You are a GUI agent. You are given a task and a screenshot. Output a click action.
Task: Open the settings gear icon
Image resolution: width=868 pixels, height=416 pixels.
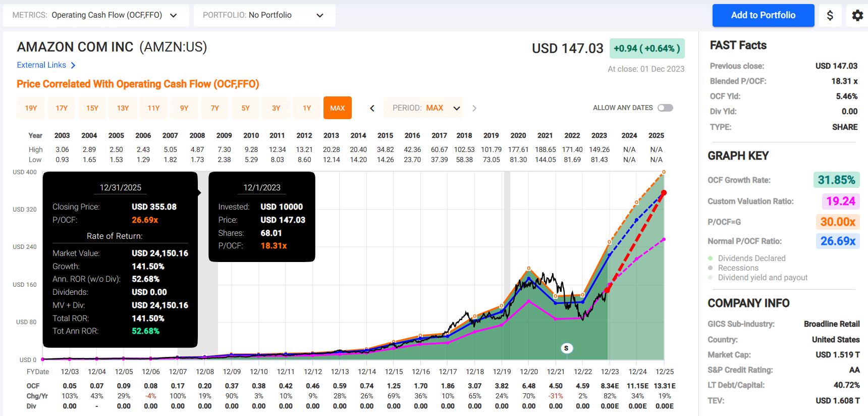(x=857, y=15)
